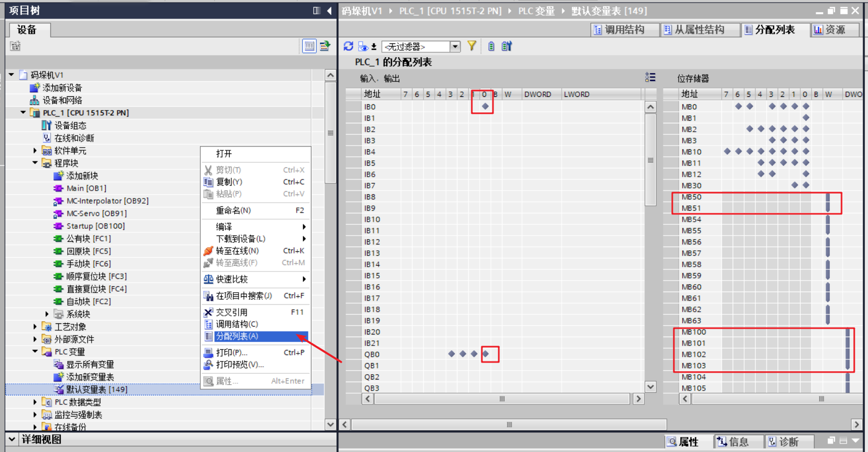Screen dimensions: 868x452
Task: Click the yellow filter funnel icon
Action: point(472,47)
